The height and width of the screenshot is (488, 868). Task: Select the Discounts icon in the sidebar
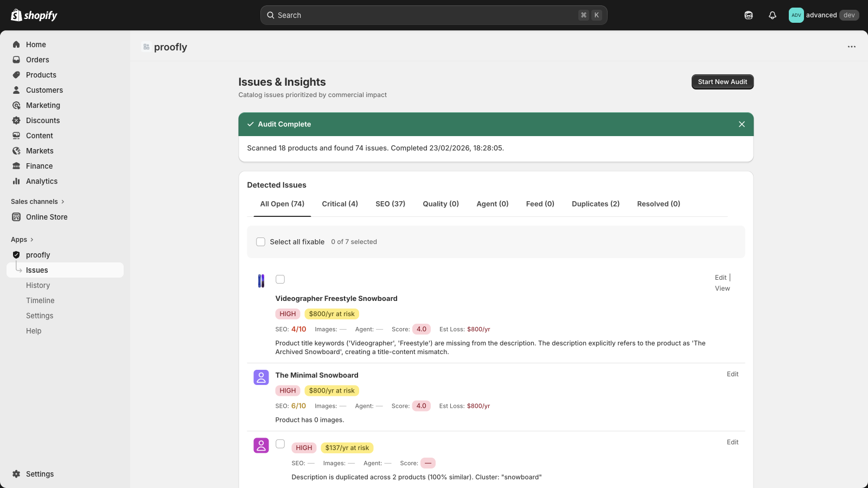17,120
